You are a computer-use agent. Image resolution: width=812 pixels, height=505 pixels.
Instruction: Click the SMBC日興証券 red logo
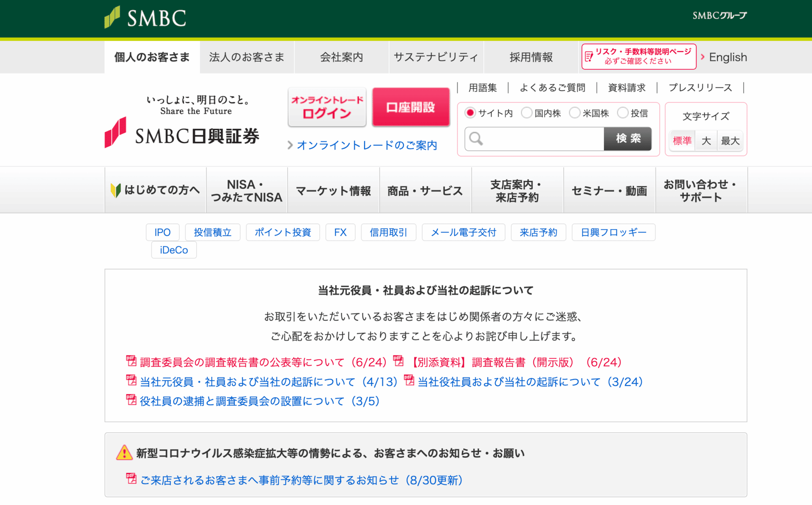(x=182, y=133)
